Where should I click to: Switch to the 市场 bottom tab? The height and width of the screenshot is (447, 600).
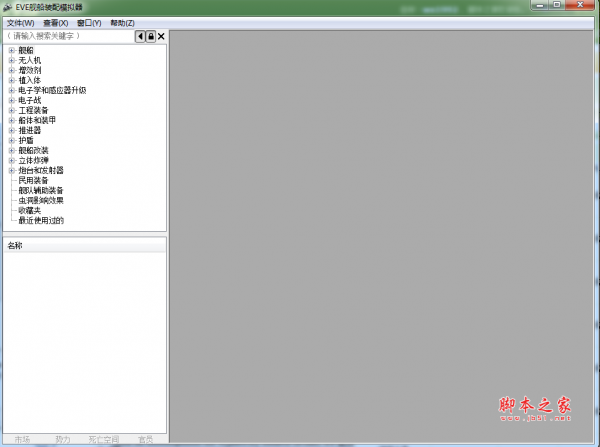click(x=22, y=439)
